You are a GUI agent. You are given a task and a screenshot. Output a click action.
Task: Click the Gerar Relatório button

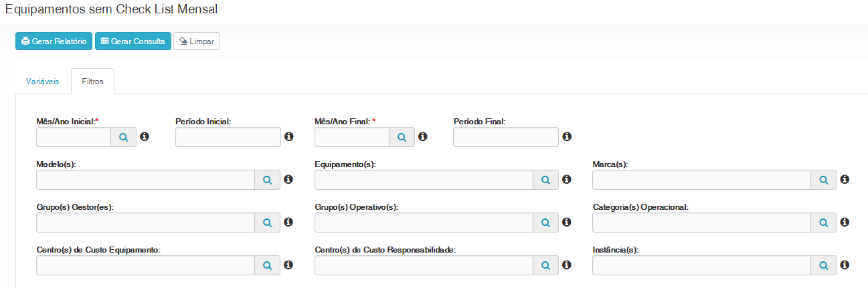point(54,41)
